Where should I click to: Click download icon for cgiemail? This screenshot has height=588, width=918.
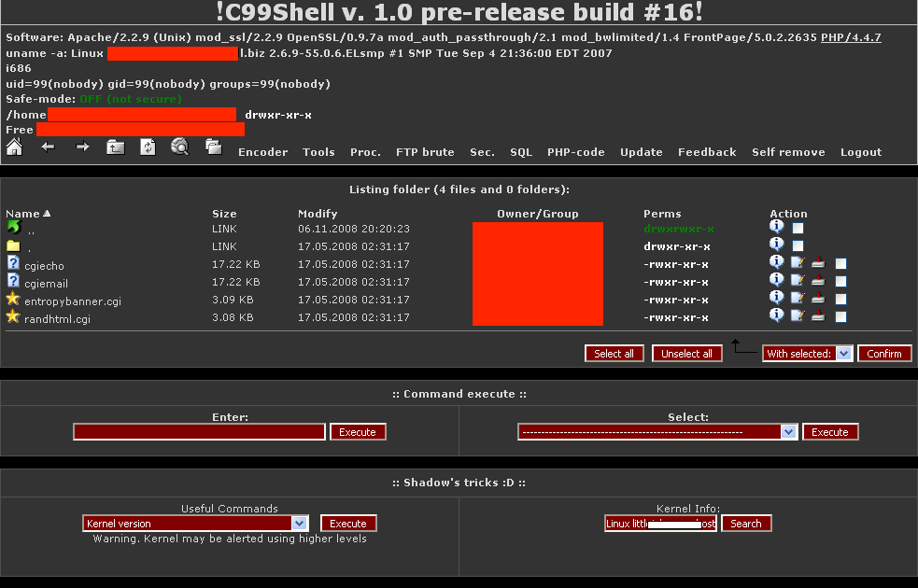coord(818,280)
